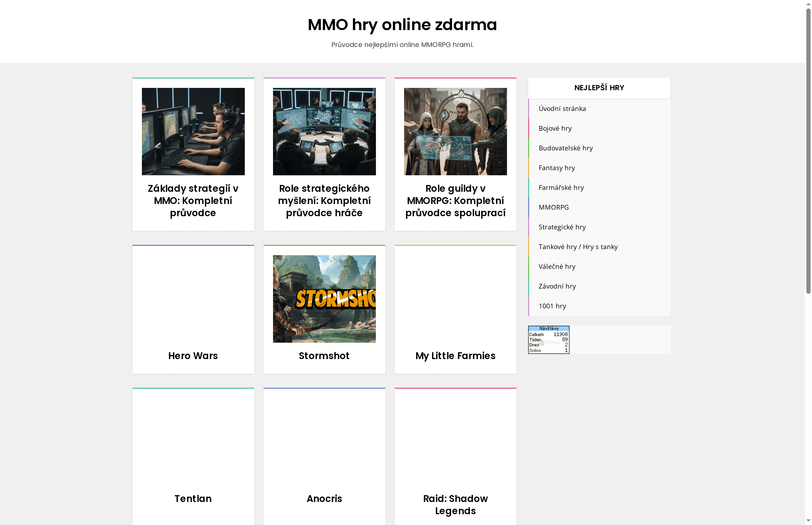This screenshot has height=525, width=812.
Task: Open the Raid: Shadow Legends game
Action: (455, 505)
